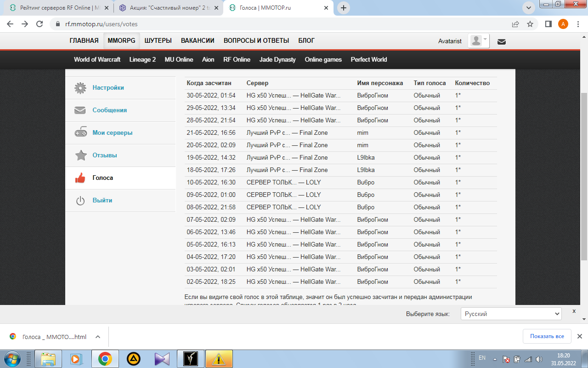Open MMORPG navigation item
Image resolution: width=588 pixels, height=368 pixels.
(x=122, y=40)
